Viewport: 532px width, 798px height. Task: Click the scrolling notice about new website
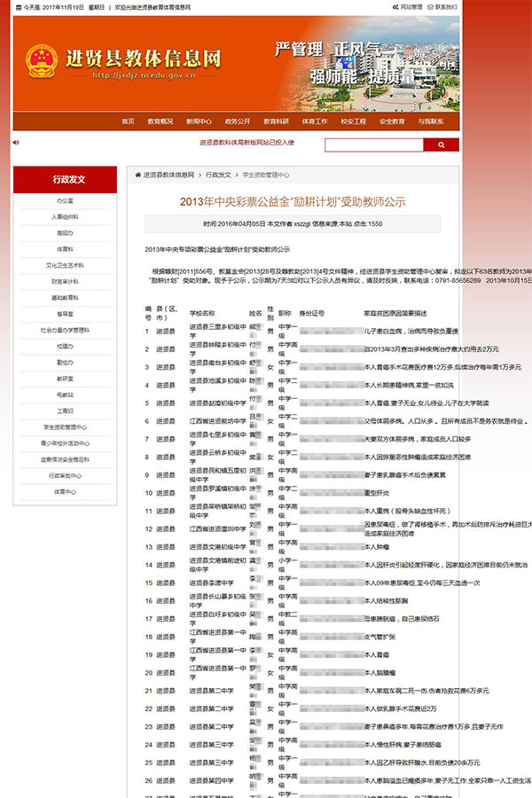click(x=246, y=143)
